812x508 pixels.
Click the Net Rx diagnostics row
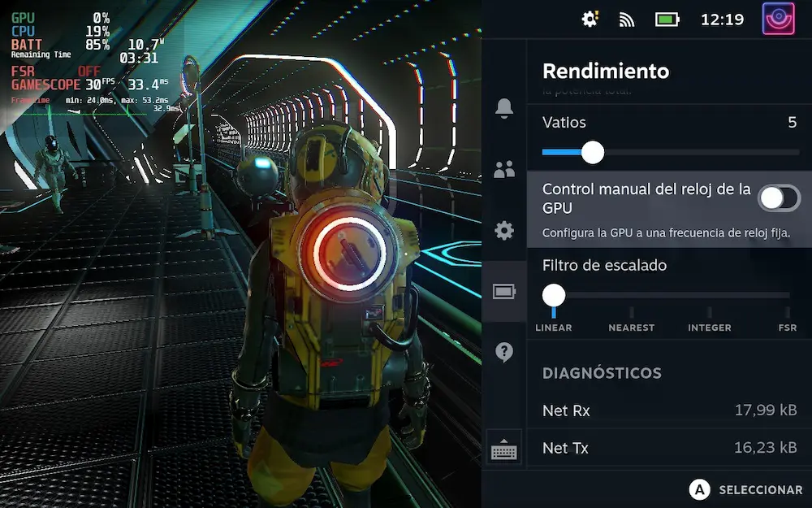(x=669, y=410)
